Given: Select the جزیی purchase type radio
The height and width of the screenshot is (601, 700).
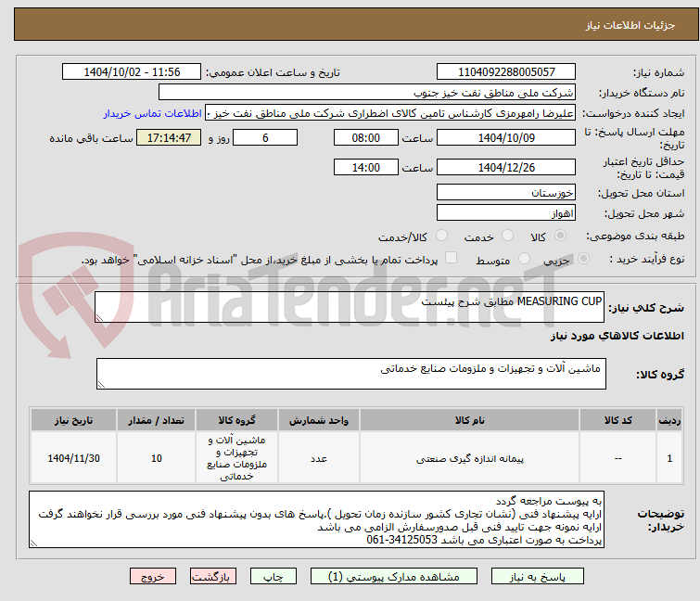Looking at the screenshot, I should pyautogui.click(x=583, y=259).
